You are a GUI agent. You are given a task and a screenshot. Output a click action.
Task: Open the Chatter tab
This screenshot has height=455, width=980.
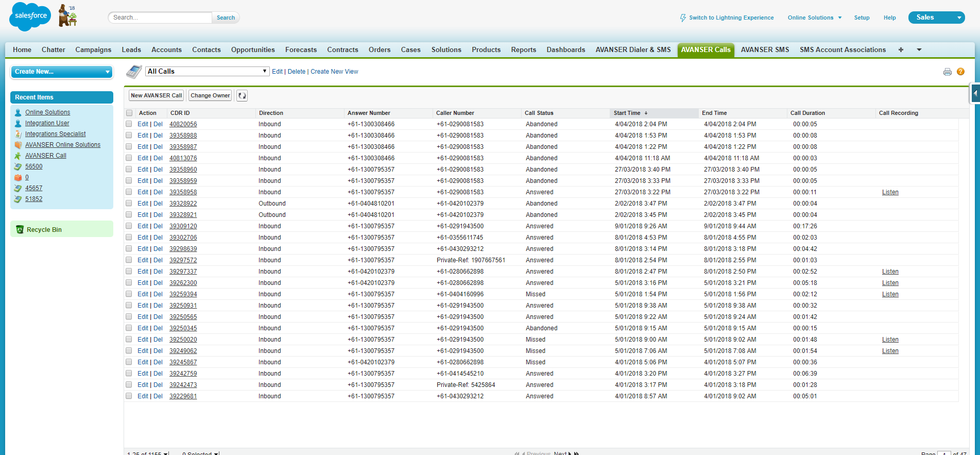click(54, 49)
